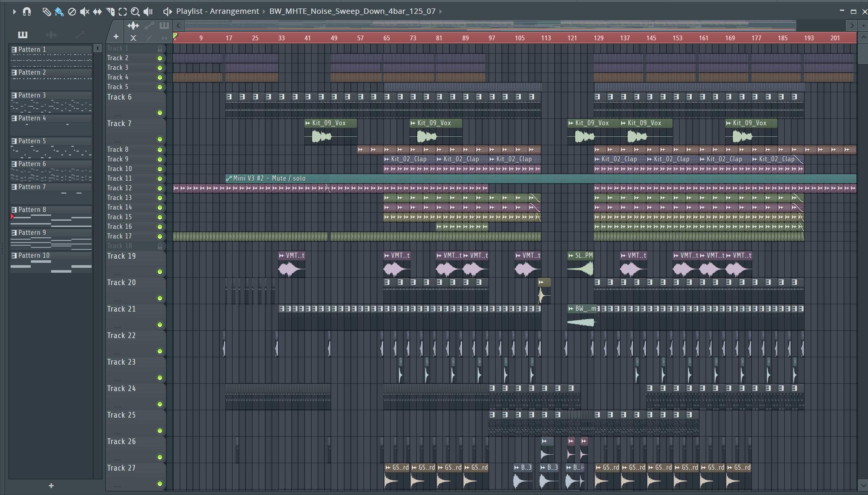Toggle the mute LED on Track 6
Viewport: 868px width, 495px height.
159,113
